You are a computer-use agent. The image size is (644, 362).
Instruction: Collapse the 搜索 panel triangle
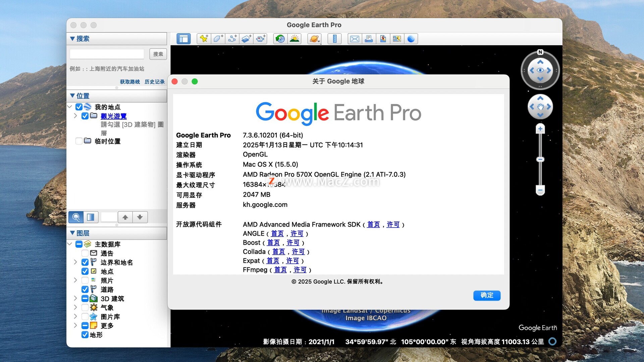pos(72,39)
